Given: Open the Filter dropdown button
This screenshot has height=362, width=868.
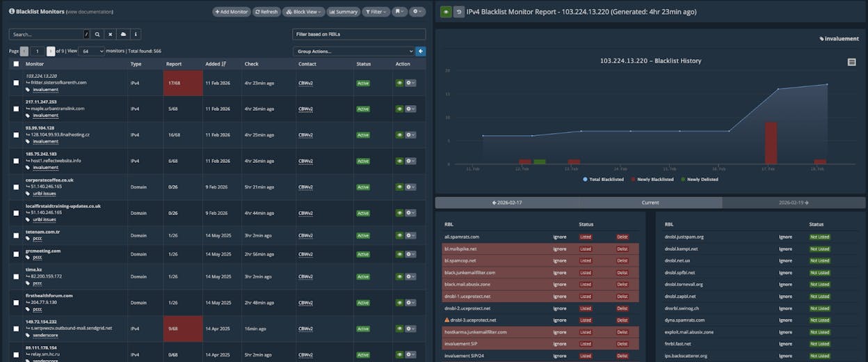Looking at the screenshot, I should pyautogui.click(x=376, y=12).
